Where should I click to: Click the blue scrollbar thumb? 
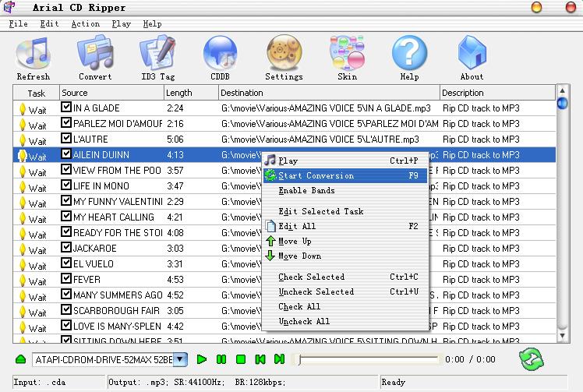pos(563,103)
